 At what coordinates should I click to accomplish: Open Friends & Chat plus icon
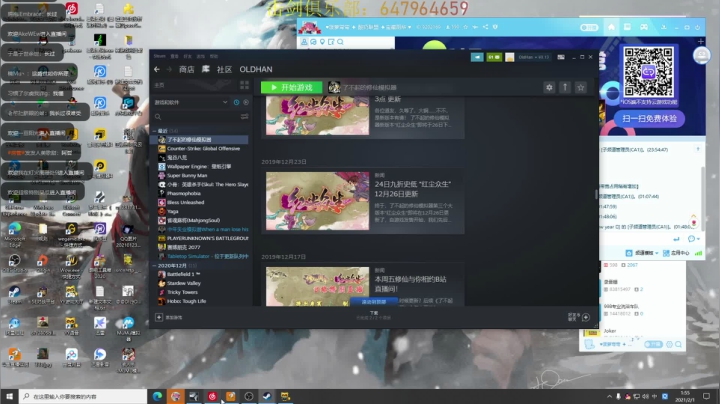586,317
